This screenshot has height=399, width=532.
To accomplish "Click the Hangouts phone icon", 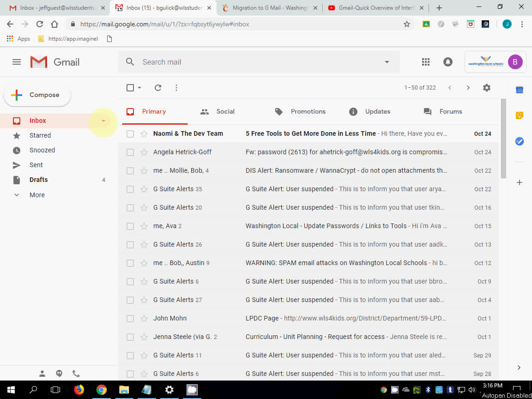I will point(76,373).
